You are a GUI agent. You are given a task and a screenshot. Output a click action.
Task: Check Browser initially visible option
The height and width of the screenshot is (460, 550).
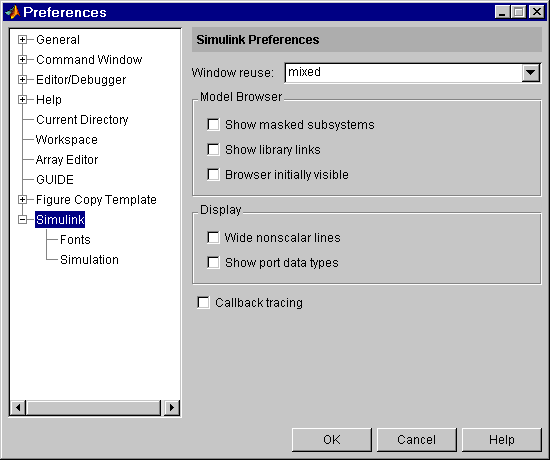(x=213, y=174)
